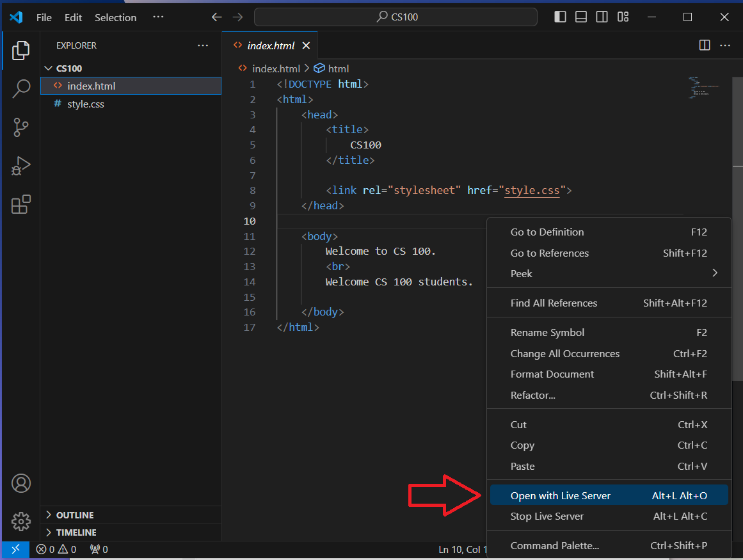Follow the style.css link in code
Image resolution: width=743 pixels, height=560 pixels.
(x=531, y=191)
